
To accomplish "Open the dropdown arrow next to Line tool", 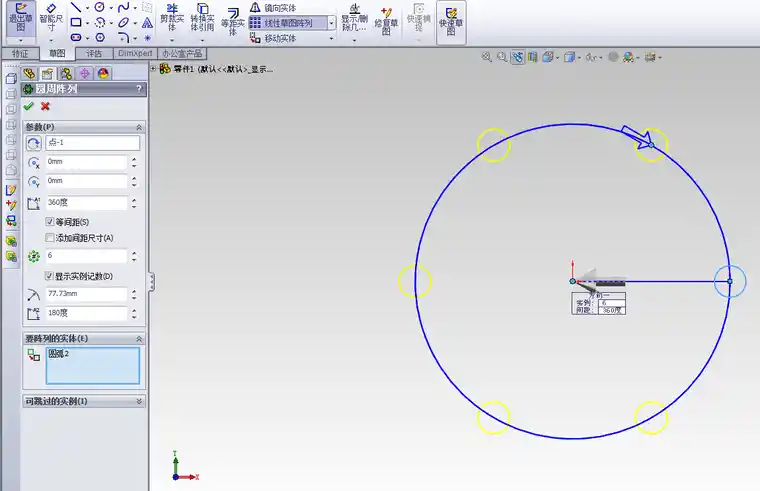I will pyautogui.click(x=87, y=8).
